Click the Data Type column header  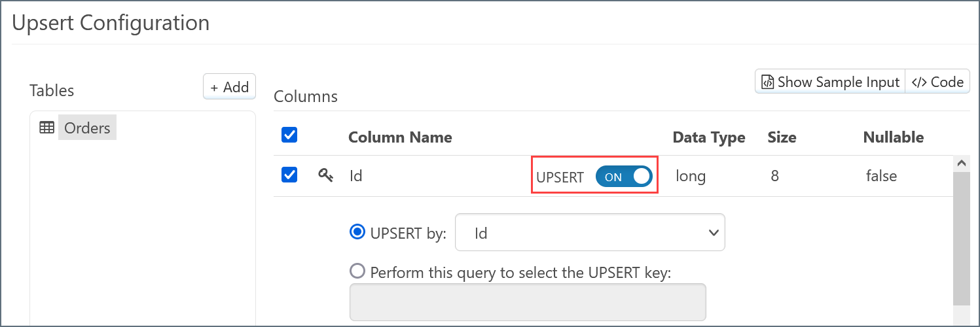(x=709, y=137)
